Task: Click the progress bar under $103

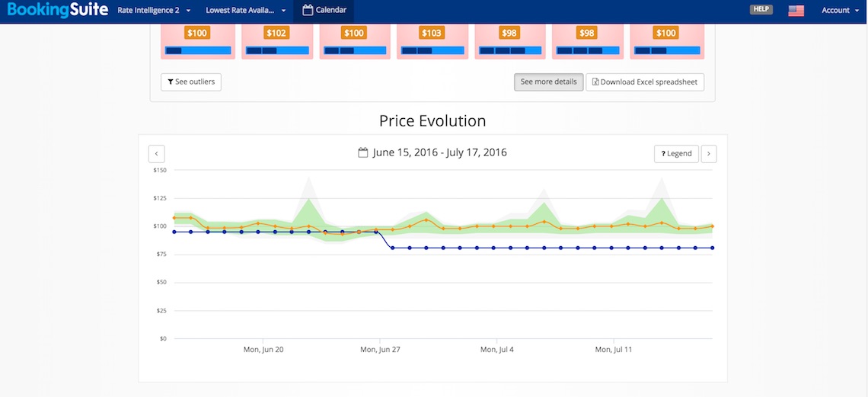Action: pos(432,50)
